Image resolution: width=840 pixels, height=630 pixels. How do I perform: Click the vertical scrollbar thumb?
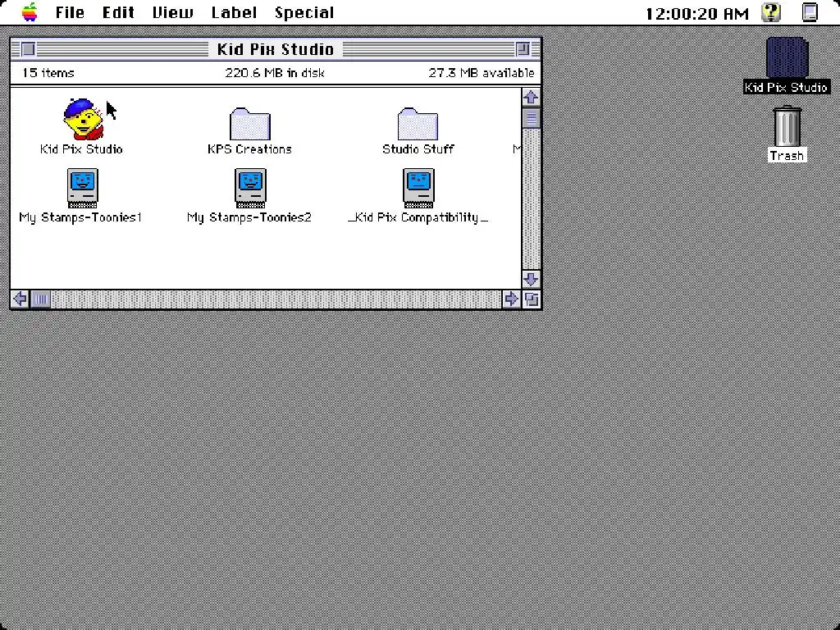(x=531, y=118)
